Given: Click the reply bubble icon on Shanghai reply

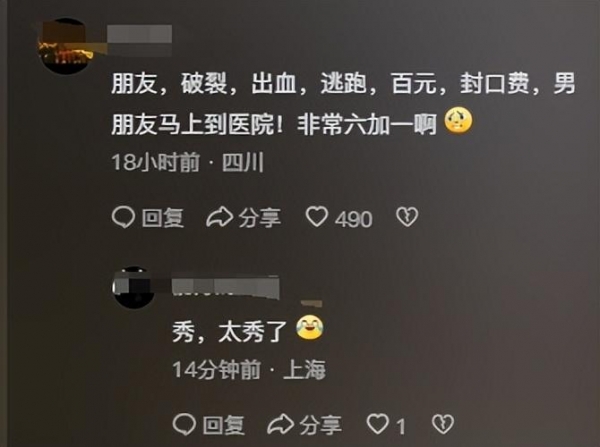Looking at the screenshot, I should click(x=184, y=424).
